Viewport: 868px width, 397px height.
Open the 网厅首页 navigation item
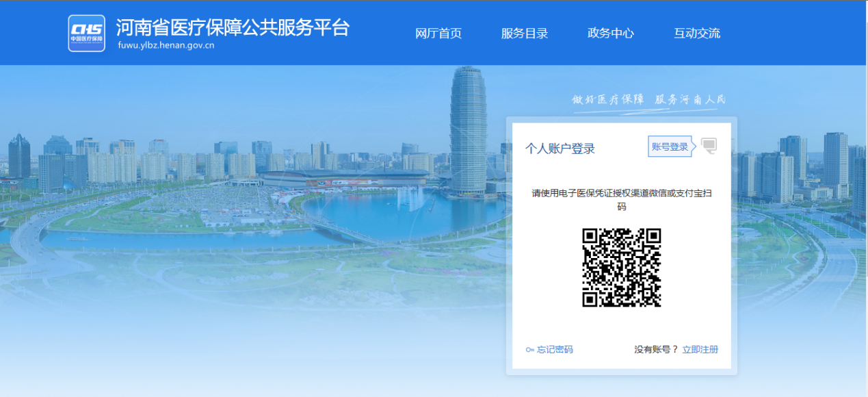[438, 34]
